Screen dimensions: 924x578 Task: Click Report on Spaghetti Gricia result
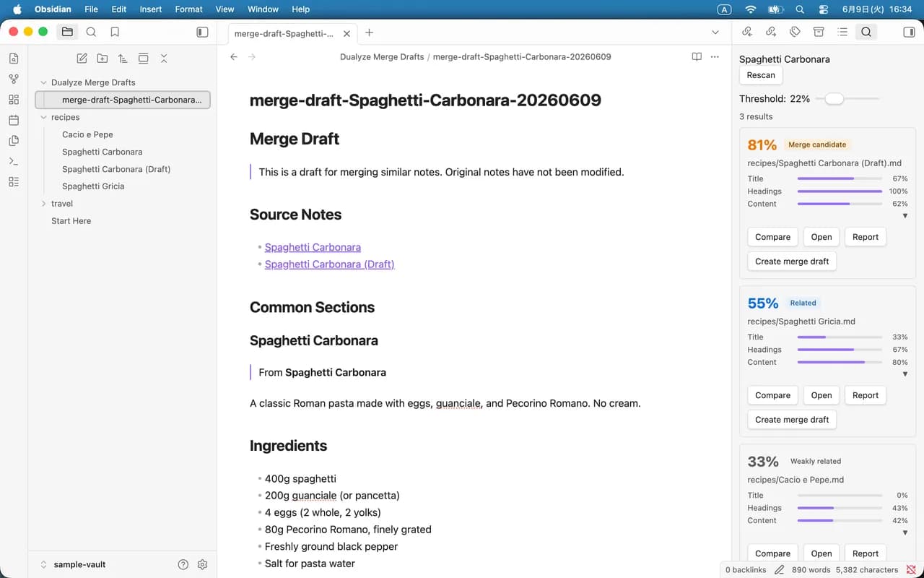pyautogui.click(x=865, y=395)
